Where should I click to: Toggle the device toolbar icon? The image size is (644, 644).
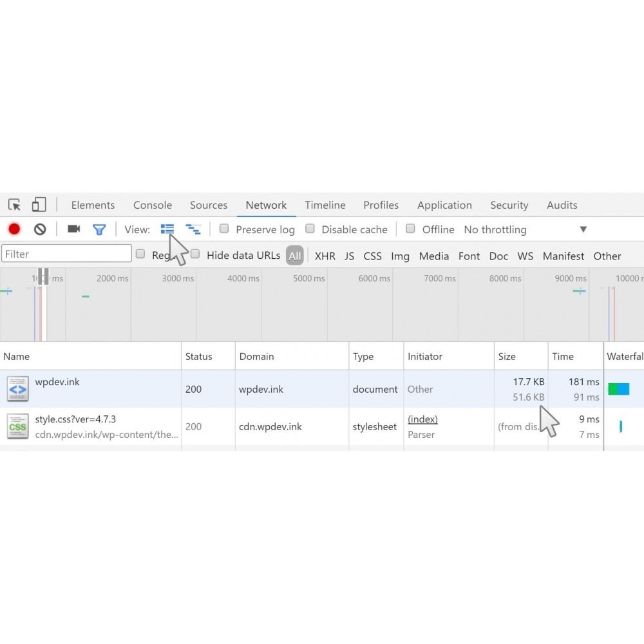click(39, 205)
